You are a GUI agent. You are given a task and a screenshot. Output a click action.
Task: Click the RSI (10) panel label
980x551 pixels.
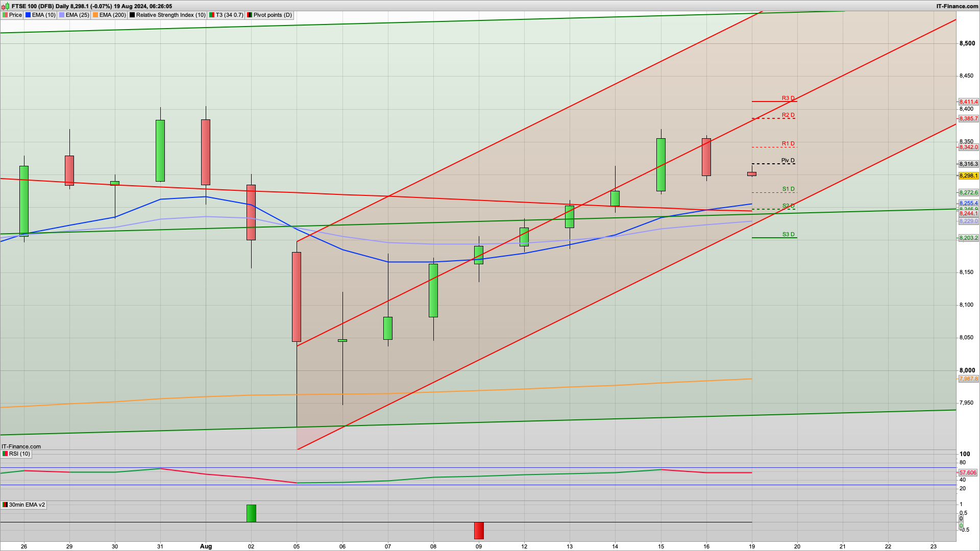pos(16,454)
